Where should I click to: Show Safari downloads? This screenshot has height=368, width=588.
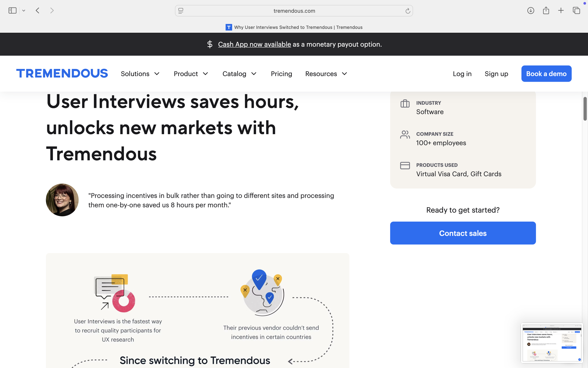530,10
